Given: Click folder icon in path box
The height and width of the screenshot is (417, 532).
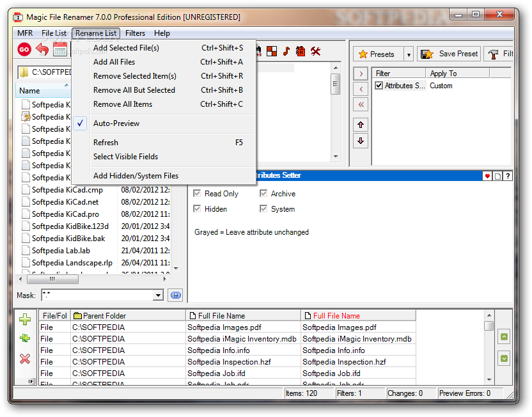Looking at the screenshot, I should (24, 72).
